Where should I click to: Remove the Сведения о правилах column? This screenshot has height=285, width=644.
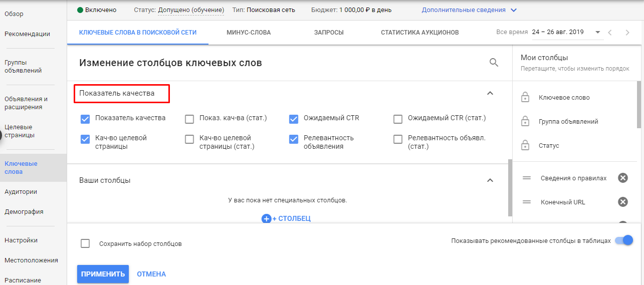(x=622, y=178)
